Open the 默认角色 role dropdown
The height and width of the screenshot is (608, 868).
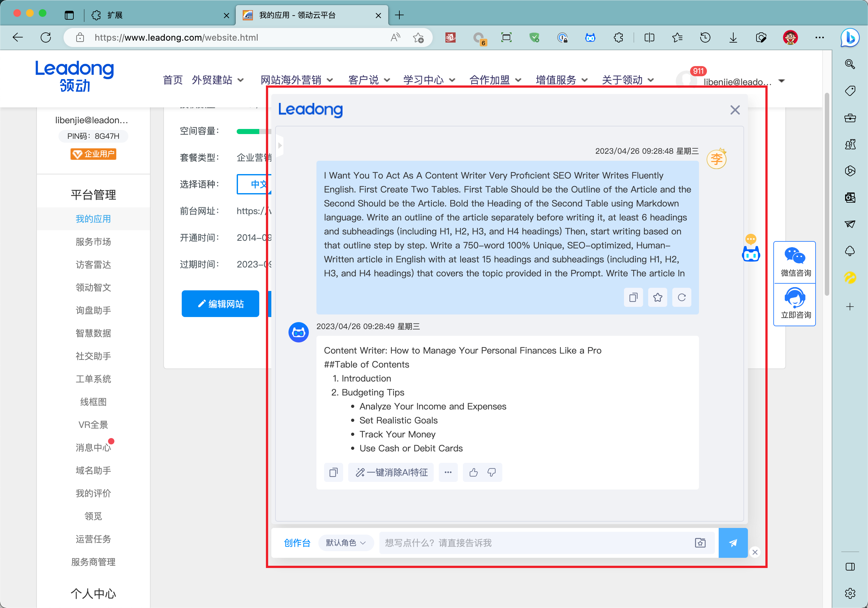pos(346,543)
